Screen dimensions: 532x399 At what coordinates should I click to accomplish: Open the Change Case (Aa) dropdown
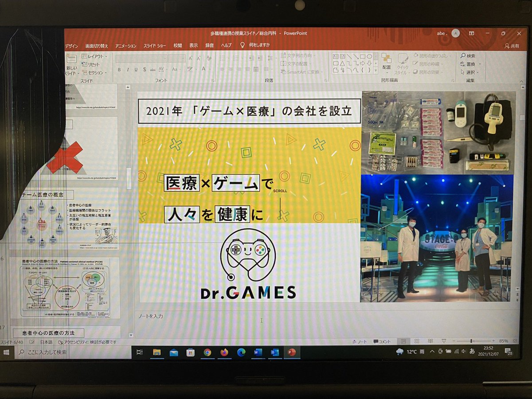pos(176,70)
